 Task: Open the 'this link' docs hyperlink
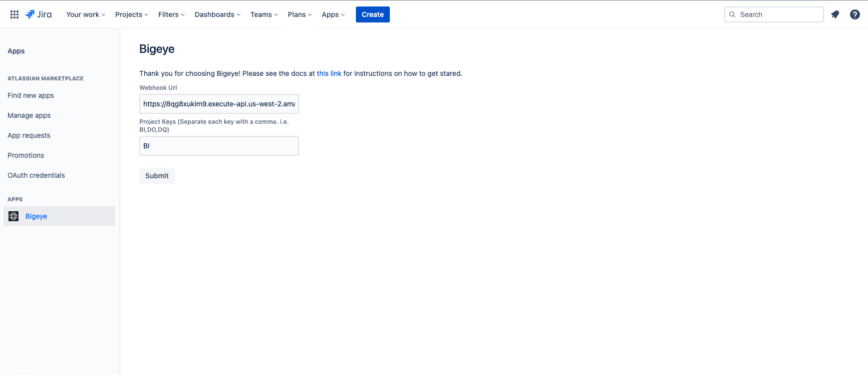click(329, 73)
